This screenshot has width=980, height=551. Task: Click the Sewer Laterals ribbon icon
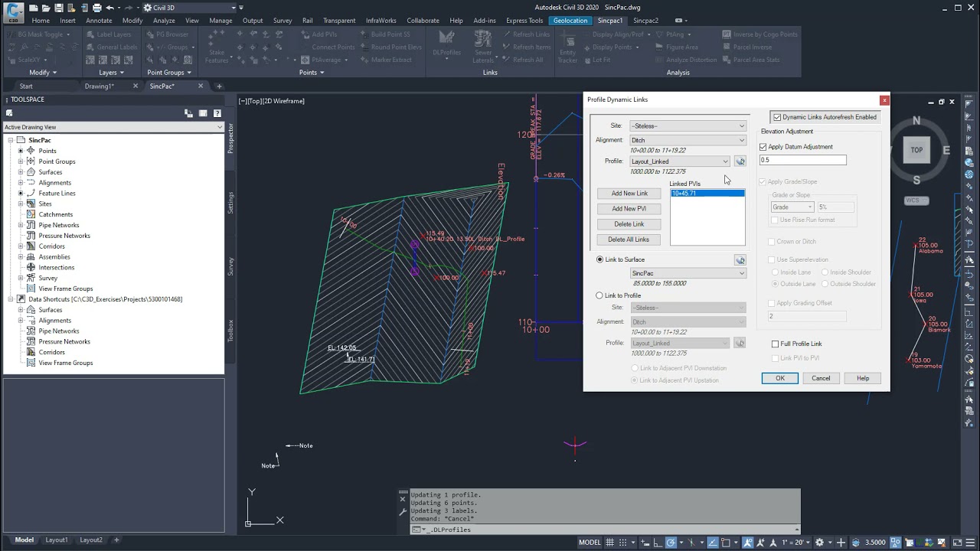[x=483, y=47]
